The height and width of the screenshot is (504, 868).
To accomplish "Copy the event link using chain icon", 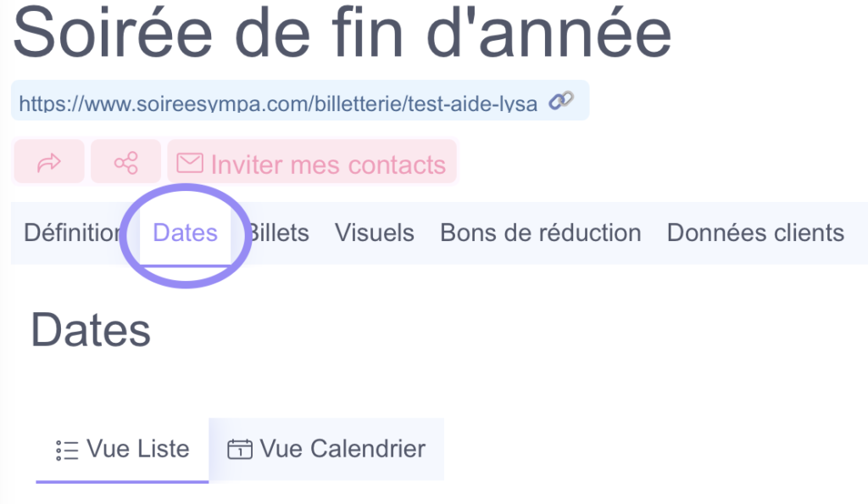I will click(561, 101).
